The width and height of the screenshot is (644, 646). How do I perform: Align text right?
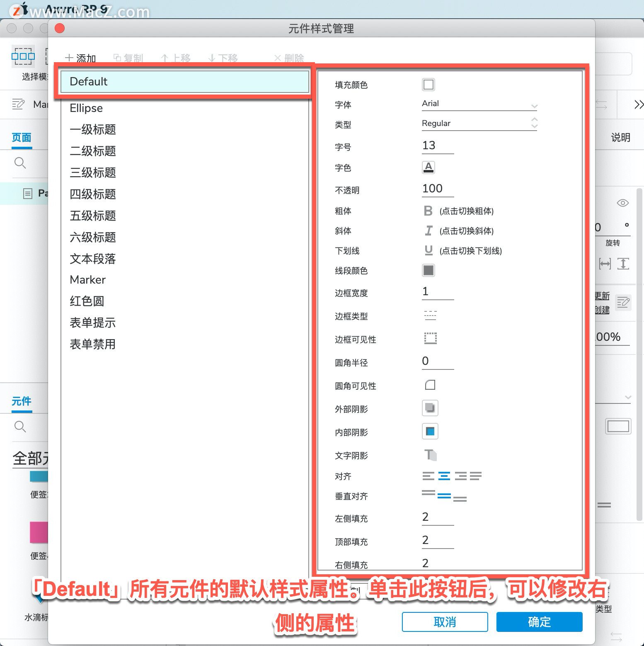pyautogui.click(x=460, y=476)
